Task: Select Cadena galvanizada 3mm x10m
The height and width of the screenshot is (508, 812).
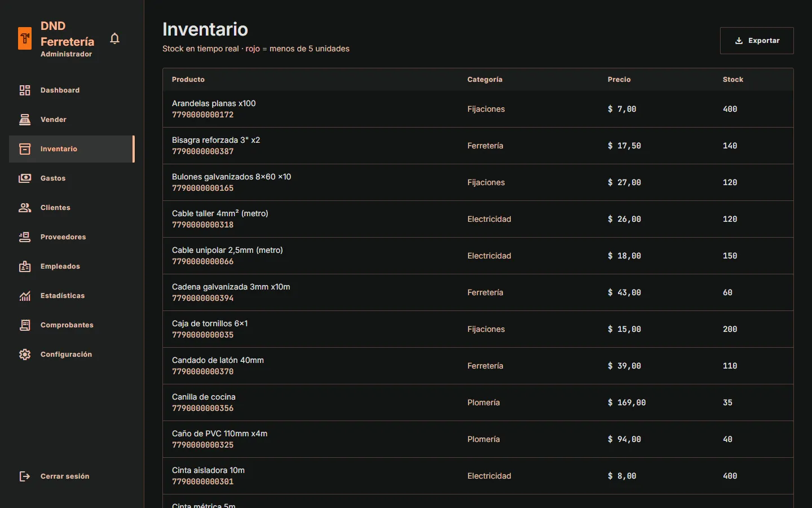Action: point(231,287)
